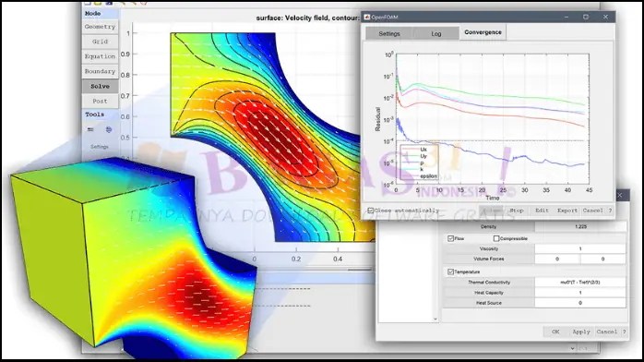Switch to the Log tab
The height and width of the screenshot is (362, 644).
436,33
